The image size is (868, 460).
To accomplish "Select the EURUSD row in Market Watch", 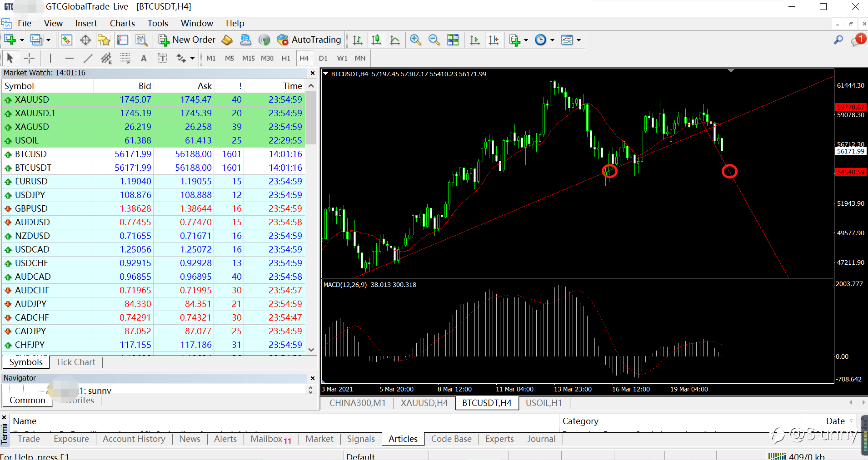I will point(153,181).
